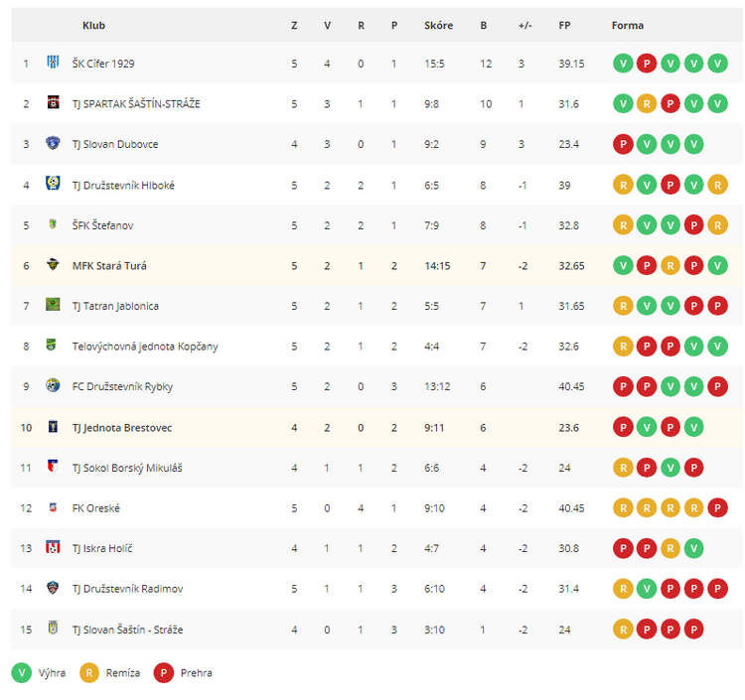745x700 pixels.
Task: Click the TJ Družstevník Radimov crest
Action: click(53, 588)
